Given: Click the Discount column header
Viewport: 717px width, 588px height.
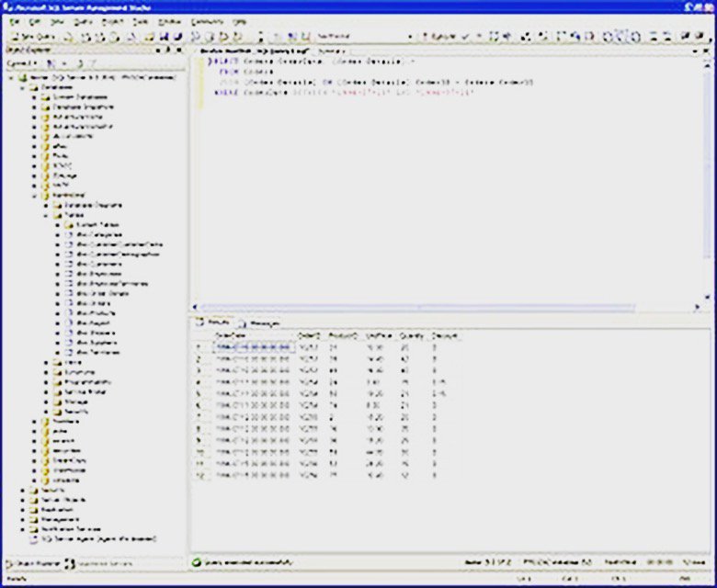Looking at the screenshot, I should (x=445, y=336).
